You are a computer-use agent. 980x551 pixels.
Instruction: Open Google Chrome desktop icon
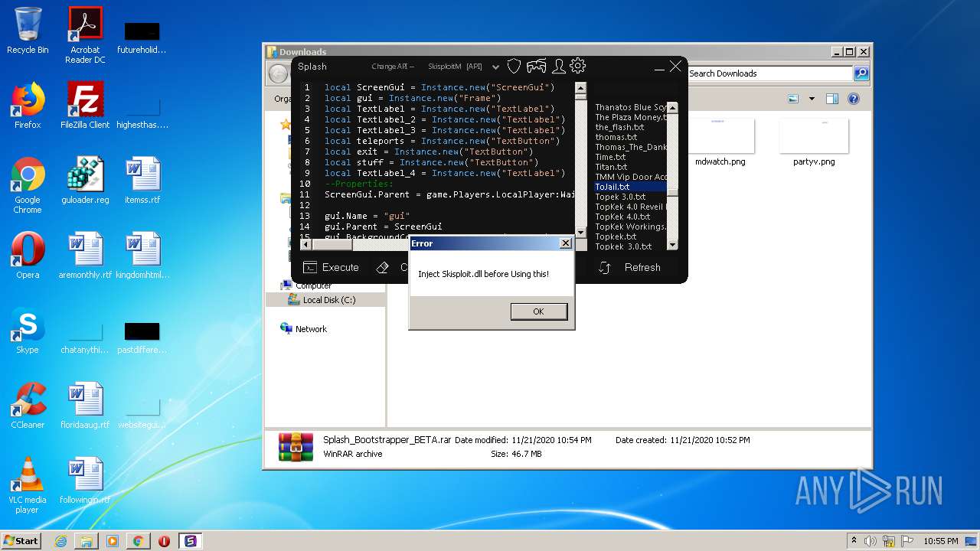(x=28, y=185)
